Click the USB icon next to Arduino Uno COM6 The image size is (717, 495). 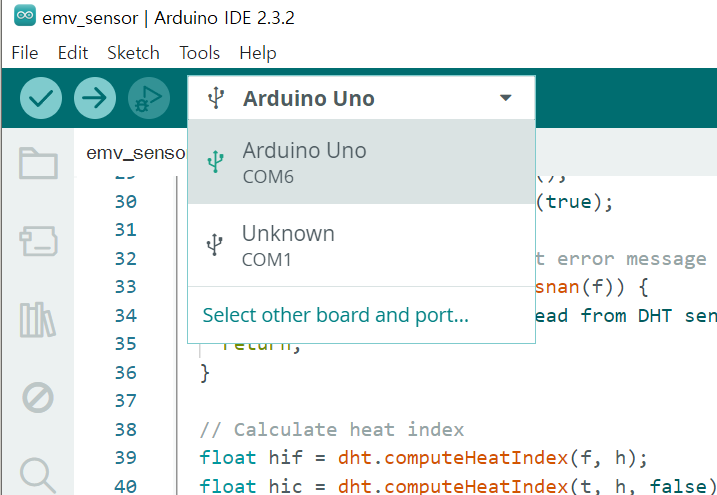tap(215, 161)
